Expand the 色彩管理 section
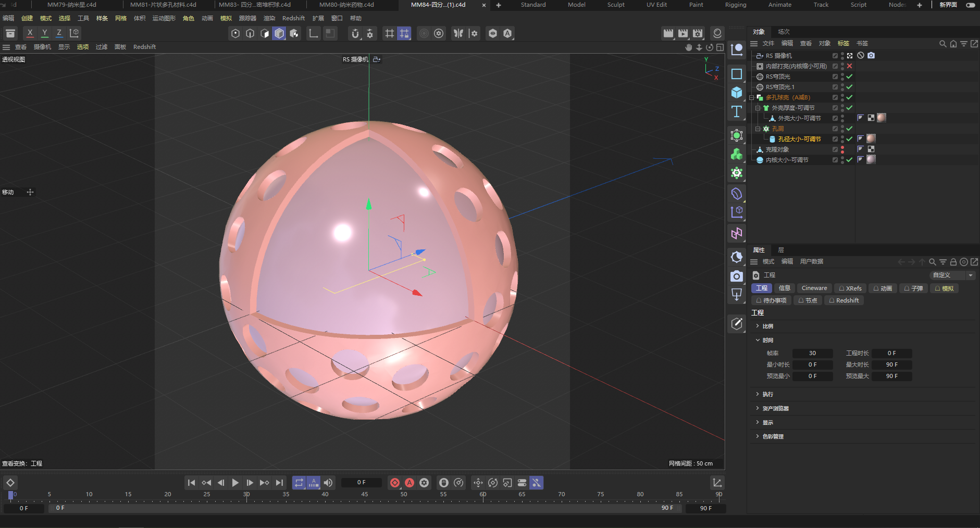Image resolution: width=980 pixels, height=528 pixels. 758,436
